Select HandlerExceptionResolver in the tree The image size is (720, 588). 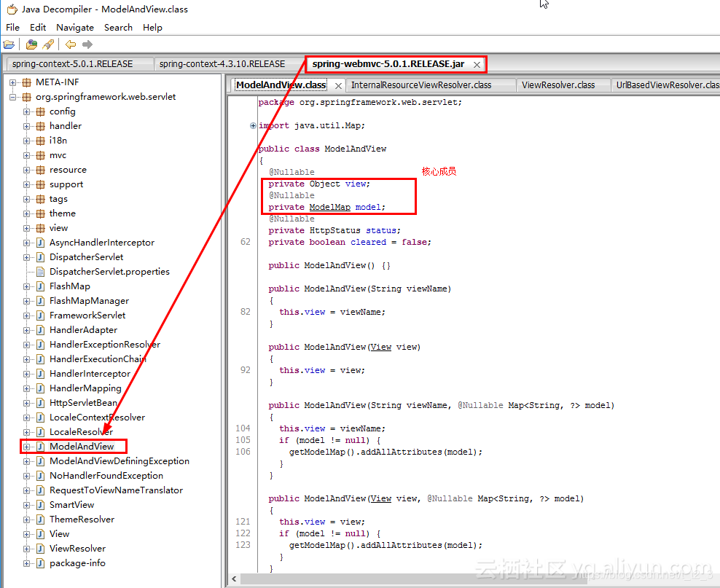pos(105,345)
